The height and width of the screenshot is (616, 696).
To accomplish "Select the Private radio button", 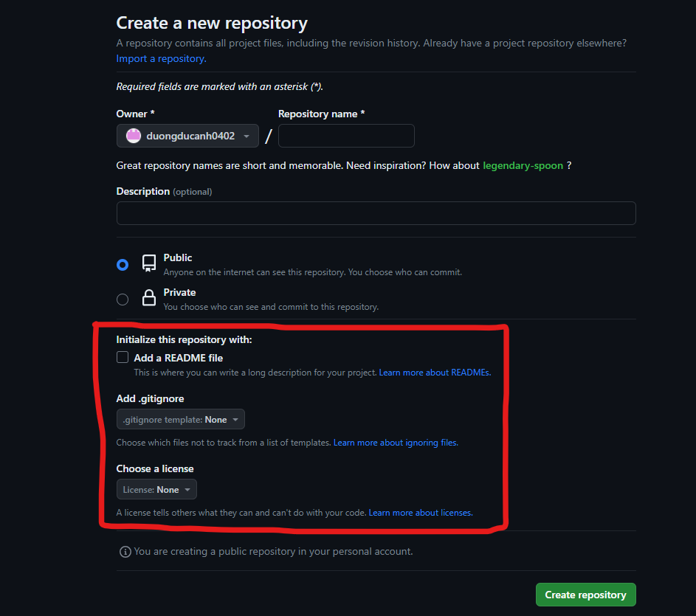I will pyautogui.click(x=123, y=299).
